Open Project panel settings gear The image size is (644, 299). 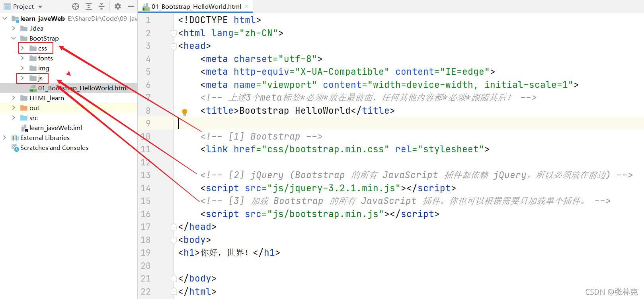[x=118, y=6]
